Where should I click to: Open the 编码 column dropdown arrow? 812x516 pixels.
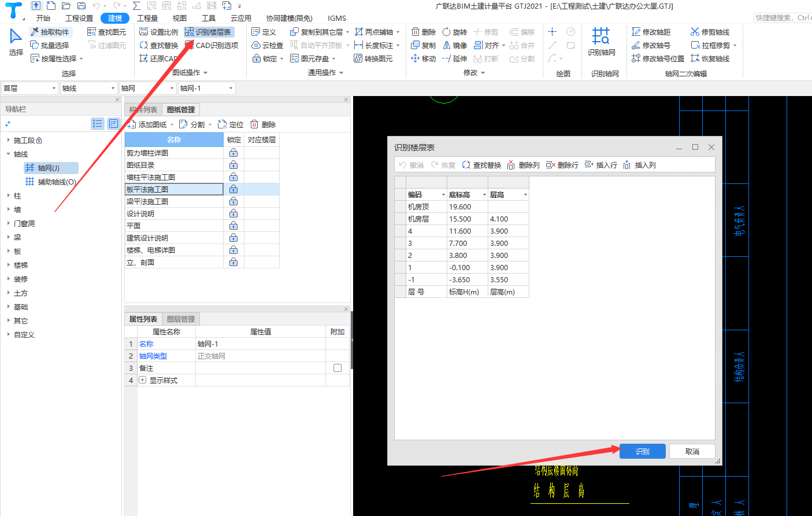443,195
